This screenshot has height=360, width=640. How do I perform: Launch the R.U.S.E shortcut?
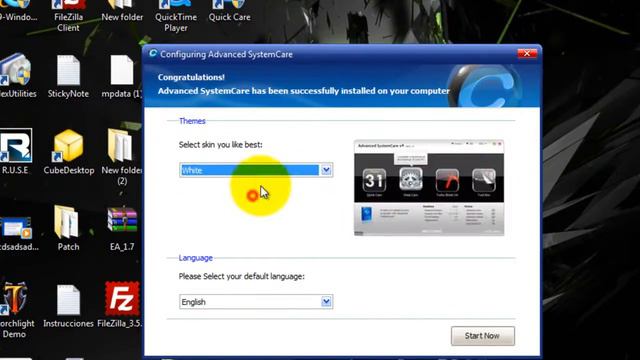pyautogui.click(x=16, y=152)
